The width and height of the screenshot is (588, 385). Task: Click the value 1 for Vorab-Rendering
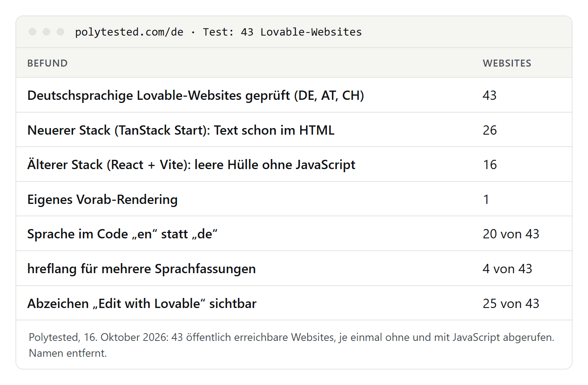coord(486,199)
